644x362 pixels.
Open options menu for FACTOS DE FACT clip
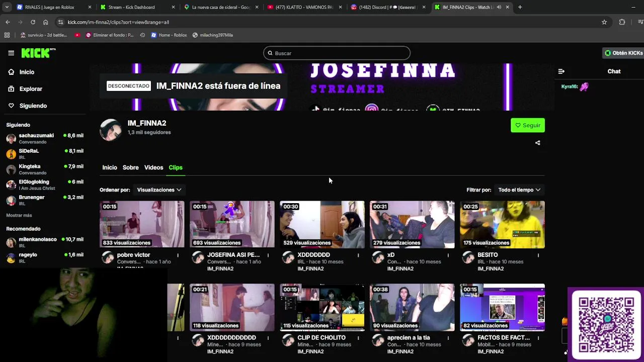(538, 338)
